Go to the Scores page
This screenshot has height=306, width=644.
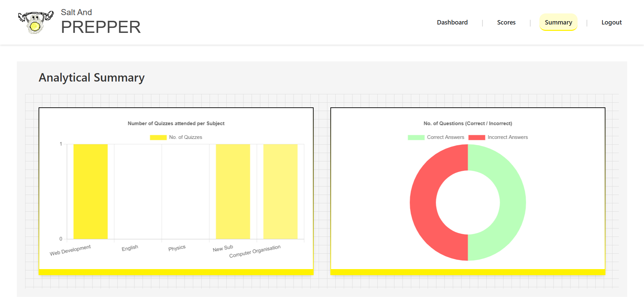click(506, 22)
